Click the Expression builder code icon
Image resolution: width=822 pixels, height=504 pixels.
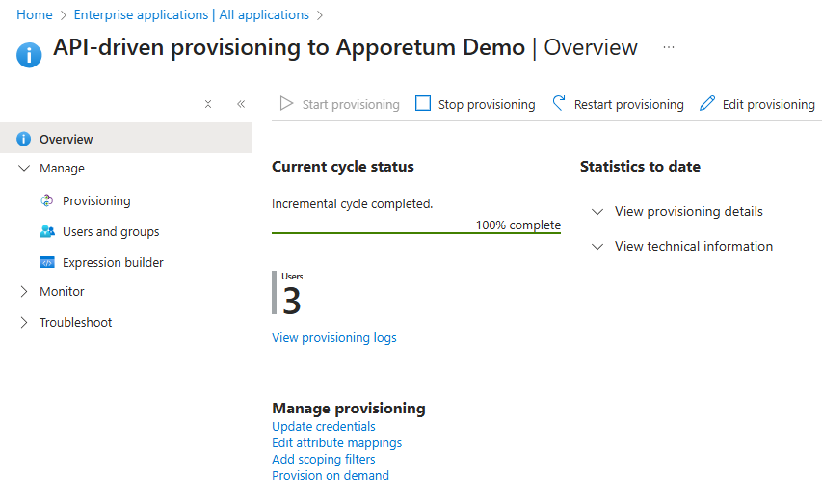coord(47,262)
